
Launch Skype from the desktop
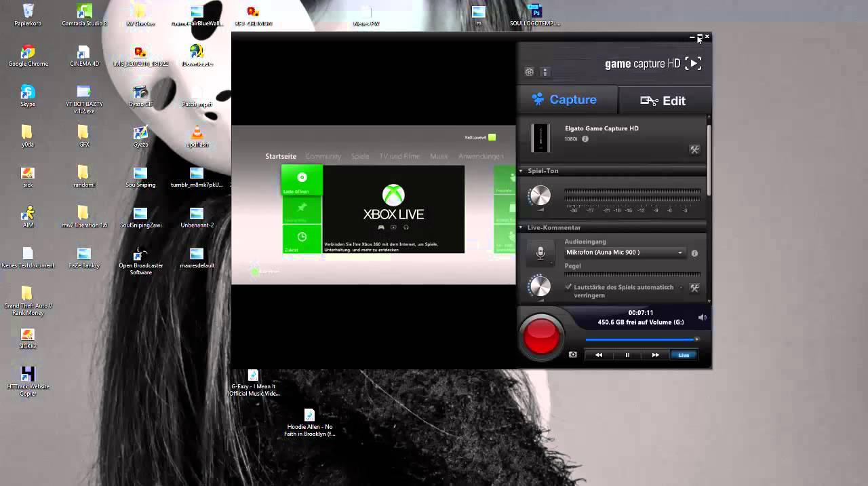pos(28,96)
